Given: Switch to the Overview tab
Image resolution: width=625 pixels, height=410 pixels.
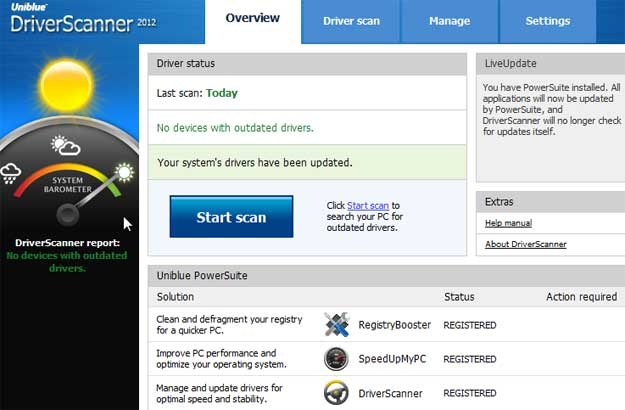Looking at the screenshot, I should [252, 19].
